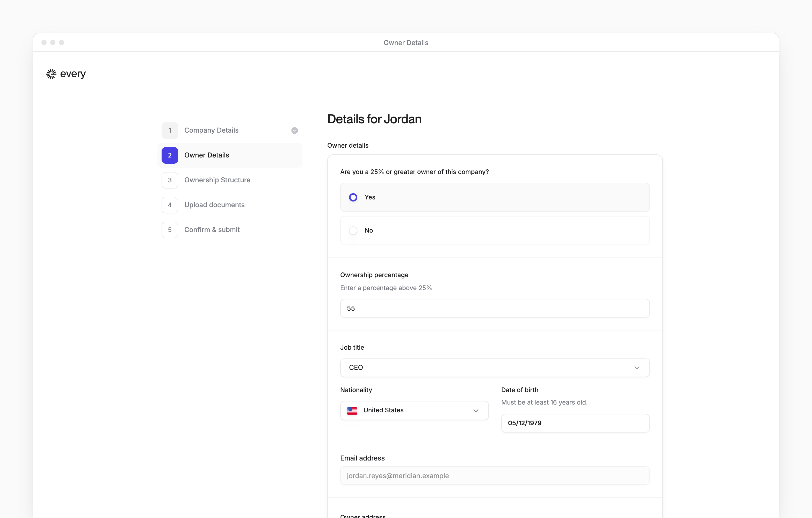Screen dimensions: 812x518
Task: Click the step 4 number badge
Action: (x=170, y=205)
